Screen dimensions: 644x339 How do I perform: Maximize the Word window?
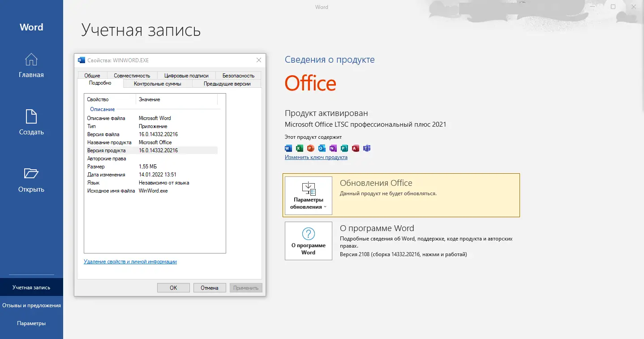(613, 7)
